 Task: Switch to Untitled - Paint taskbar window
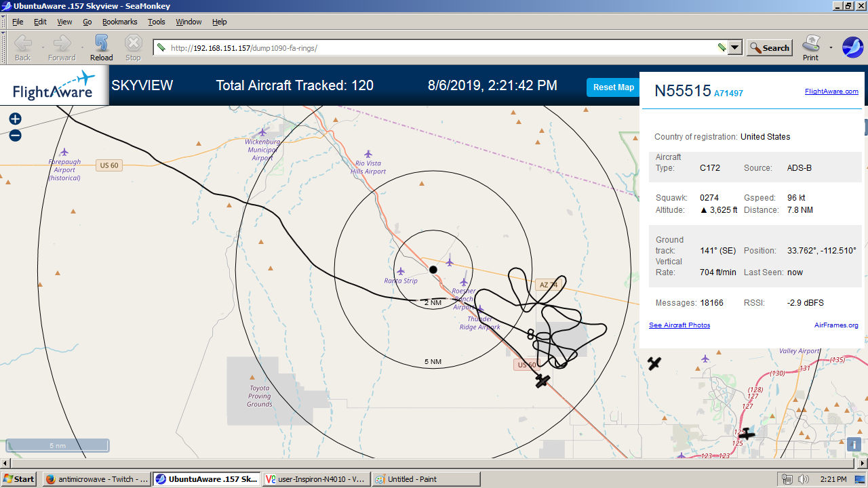pyautogui.click(x=426, y=479)
